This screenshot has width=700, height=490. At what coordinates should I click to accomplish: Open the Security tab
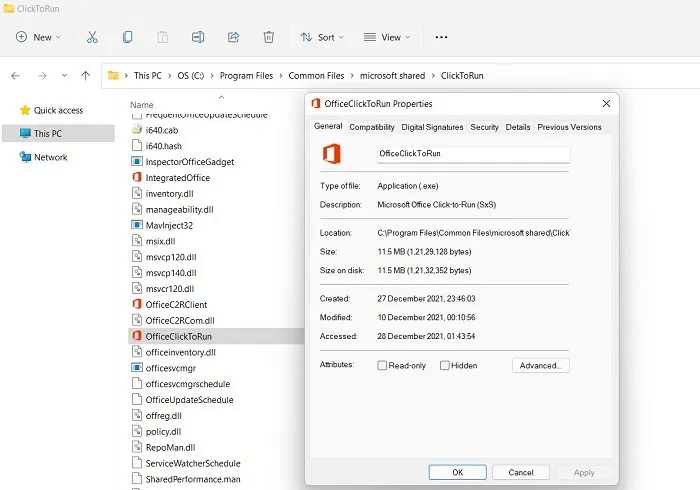coord(484,127)
